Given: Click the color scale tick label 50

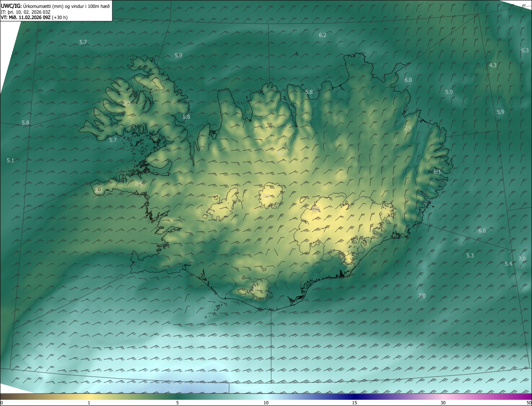Looking at the screenshot, I should pos(529,403).
